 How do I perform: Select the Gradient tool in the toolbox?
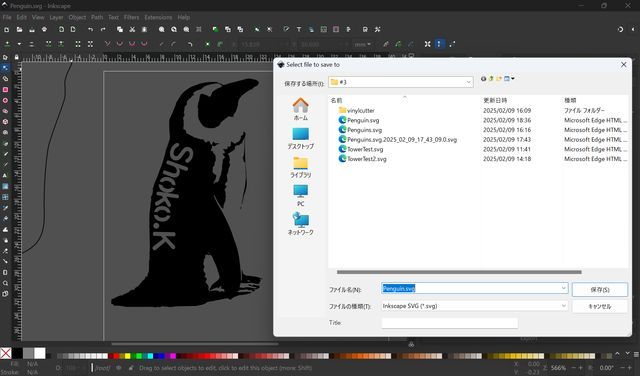[x=5, y=186]
